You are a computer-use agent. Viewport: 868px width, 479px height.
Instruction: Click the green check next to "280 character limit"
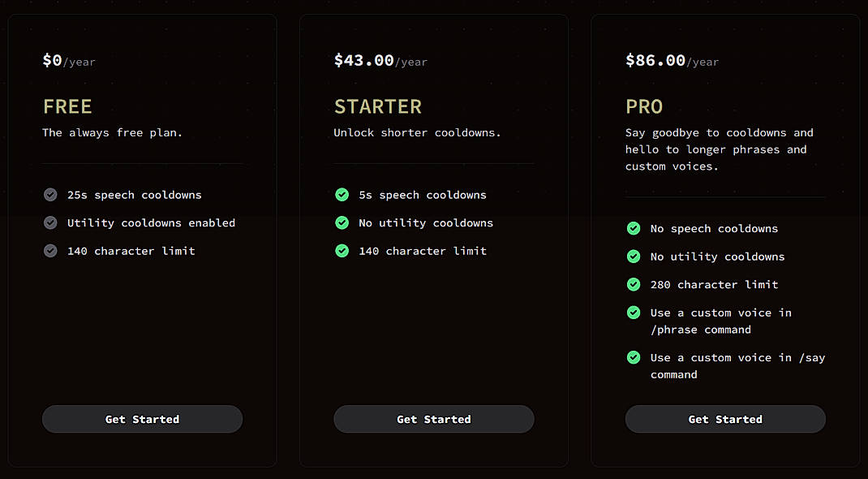point(634,284)
